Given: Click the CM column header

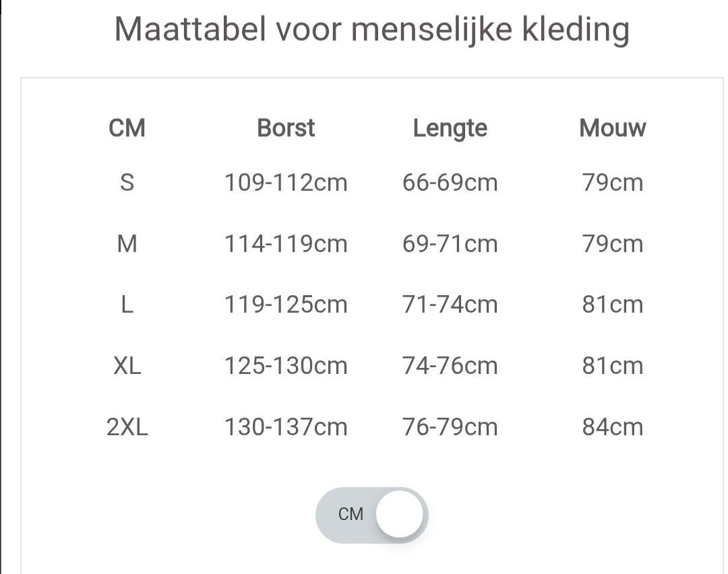Looking at the screenshot, I should 127,128.
